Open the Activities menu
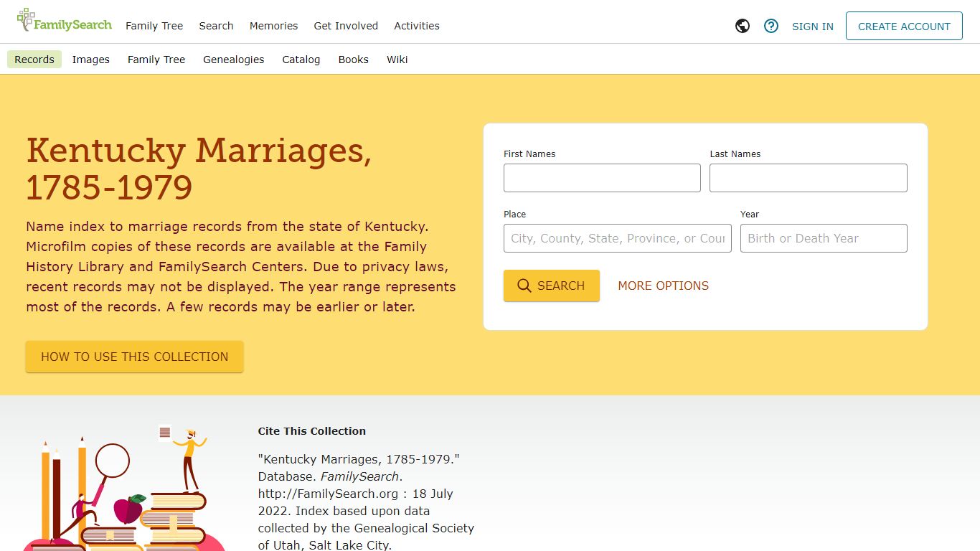980x551 pixels. pos(416,26)
